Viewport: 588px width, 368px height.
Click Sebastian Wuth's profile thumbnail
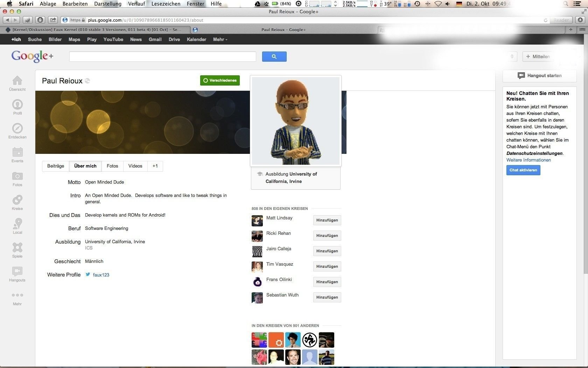point(257,298)
